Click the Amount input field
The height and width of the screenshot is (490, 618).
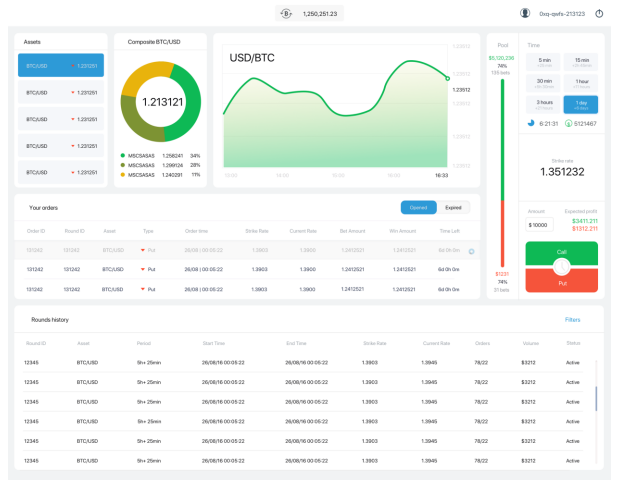click(x=539, y=225)
